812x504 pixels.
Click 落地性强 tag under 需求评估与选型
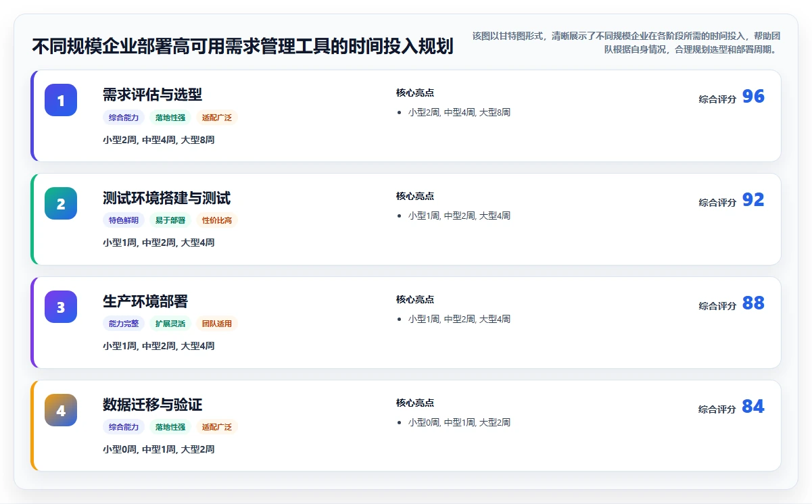click(170, 118)
